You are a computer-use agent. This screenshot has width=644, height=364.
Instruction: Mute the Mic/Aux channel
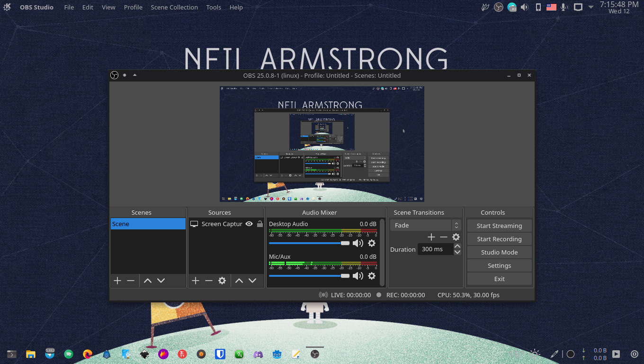click(x=358, y=276)
